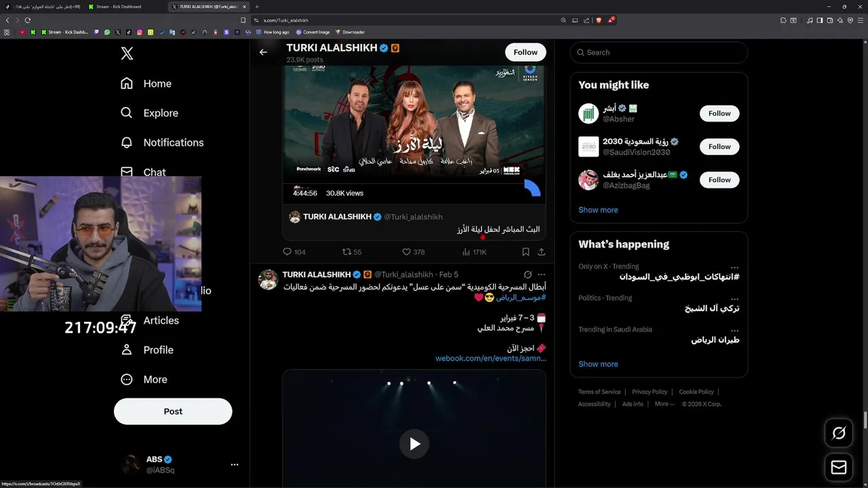868x488 pixels.
Task: Click the Post button
Action: point(173,411)
